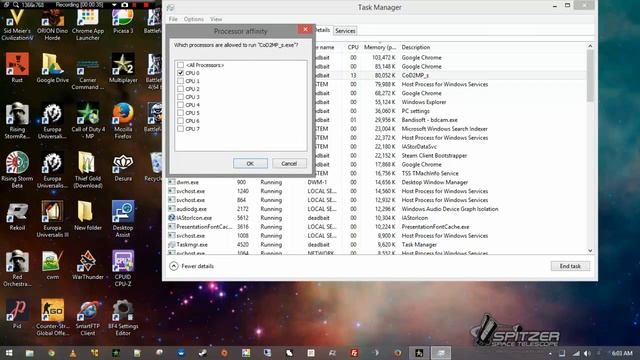Click End task in Task Manager
The width and height of the screenshot is (640, 360).
570,266
